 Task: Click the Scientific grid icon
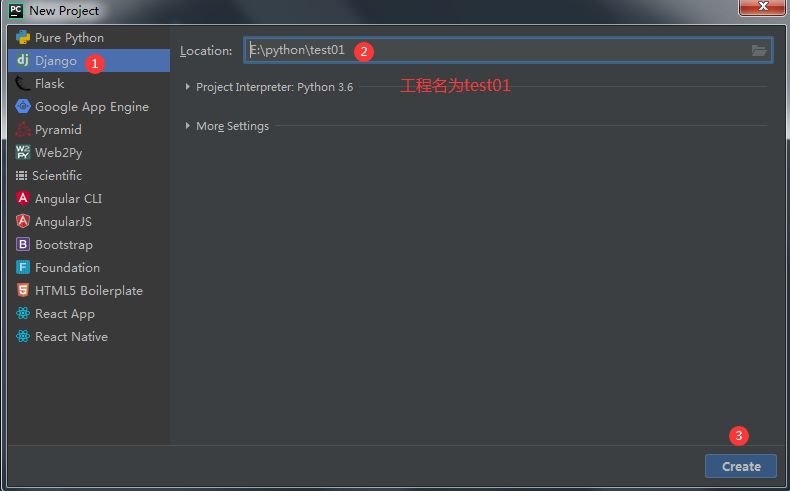(21, 175)
